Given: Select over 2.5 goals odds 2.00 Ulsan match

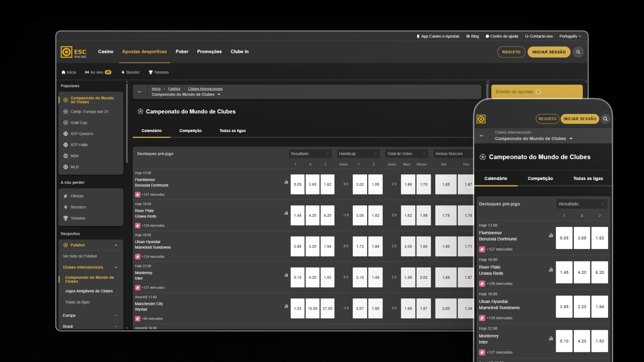Looking at the screenshot, I should click(x=408, y=246).
